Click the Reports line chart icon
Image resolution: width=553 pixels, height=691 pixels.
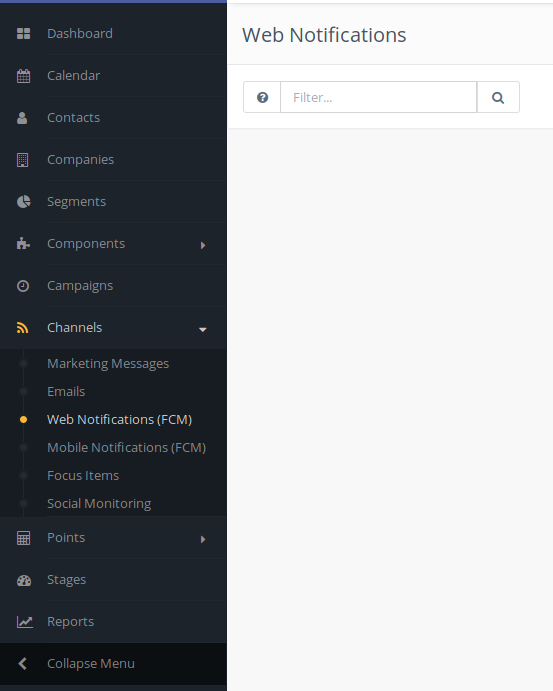coord(25,622)
